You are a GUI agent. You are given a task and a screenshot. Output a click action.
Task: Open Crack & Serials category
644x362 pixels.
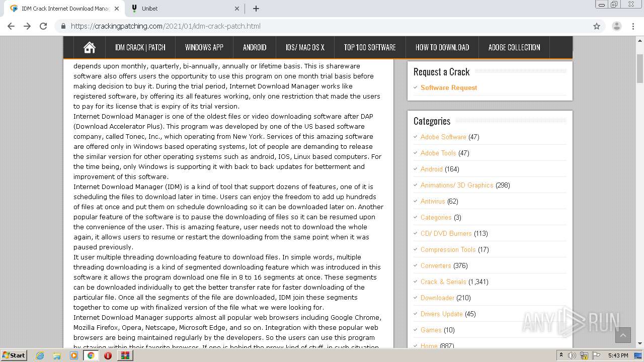(x=443, y=282)
